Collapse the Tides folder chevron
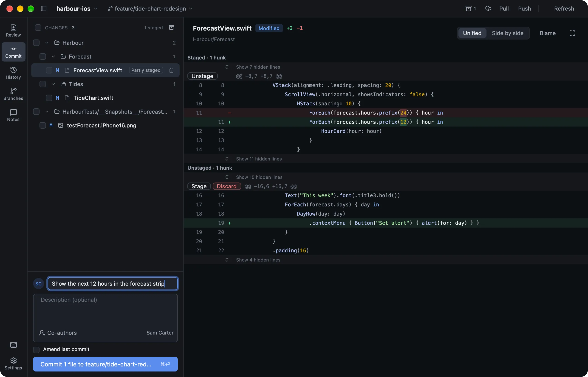Image resolution: width=588 pixels, height=377 pixels. pyautogui.click(x=53, y=84)
